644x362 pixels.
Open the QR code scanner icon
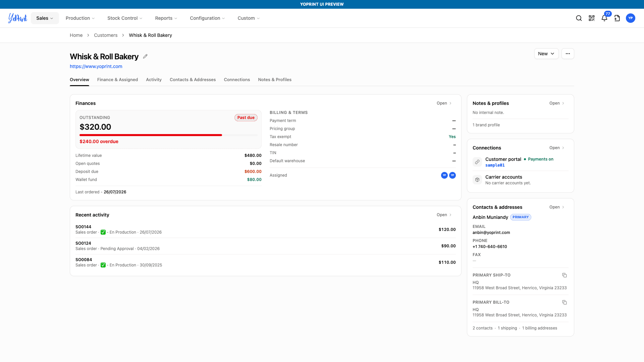(592, 18)
